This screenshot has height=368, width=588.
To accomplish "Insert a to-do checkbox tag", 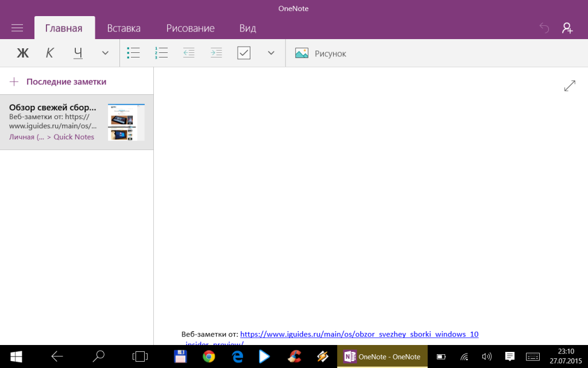I will tap(243, 53).
